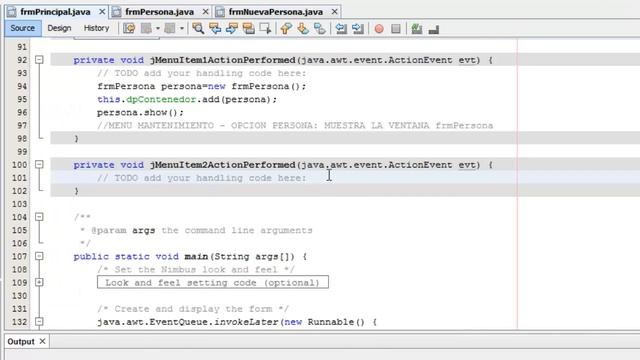Switch to Source view

pos(22,28)
